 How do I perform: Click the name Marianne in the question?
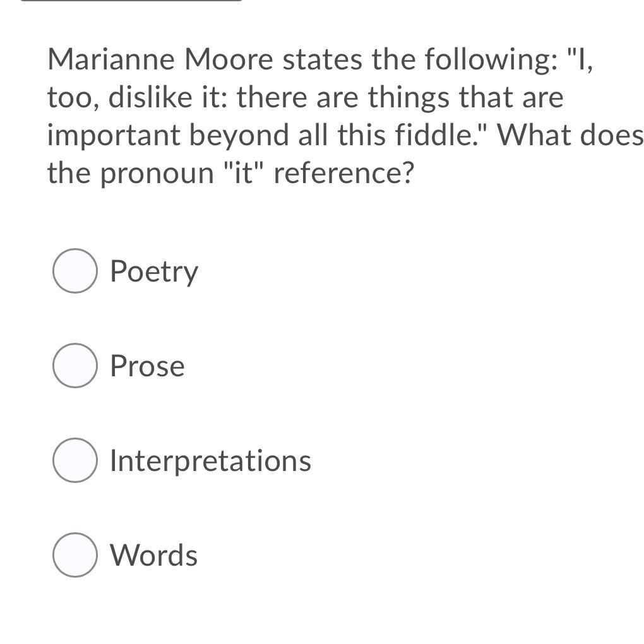[111, 59]
